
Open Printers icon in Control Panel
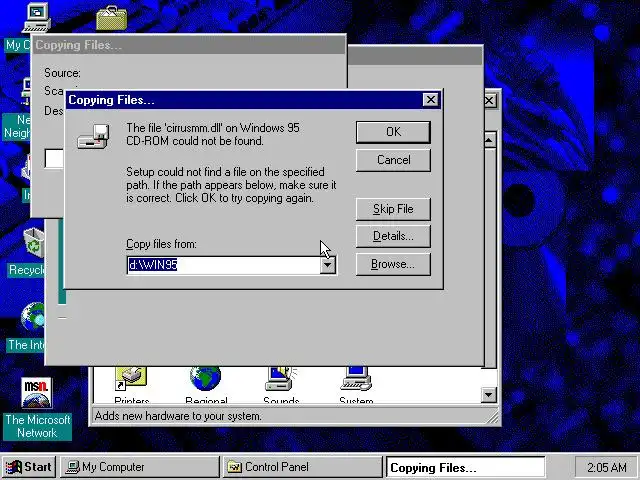tap(131, 384)
